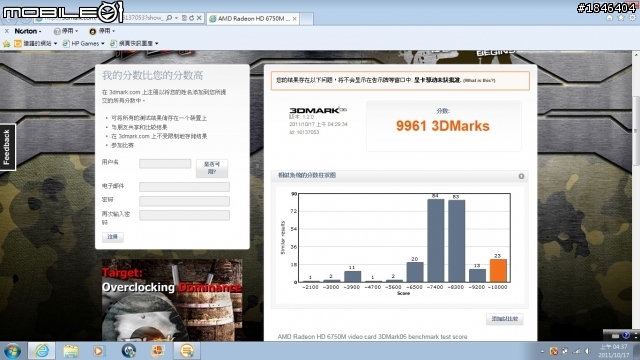Open the Feedback side tab

click(x=7, y=147)
